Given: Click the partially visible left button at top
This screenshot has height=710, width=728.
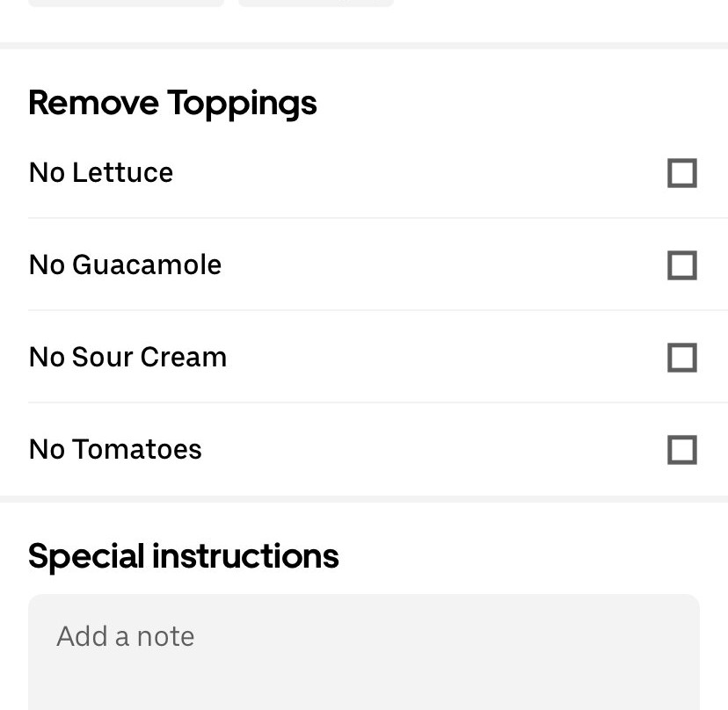Looking at the screenshot, I should click(127, 3).
